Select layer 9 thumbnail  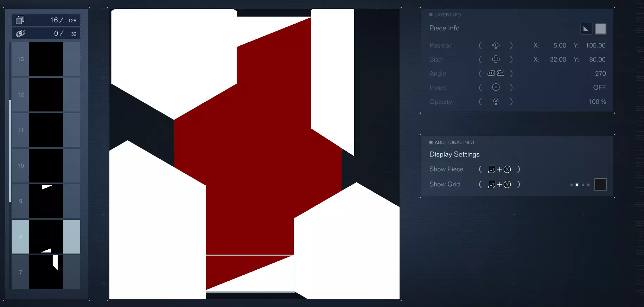coord(46,201)
